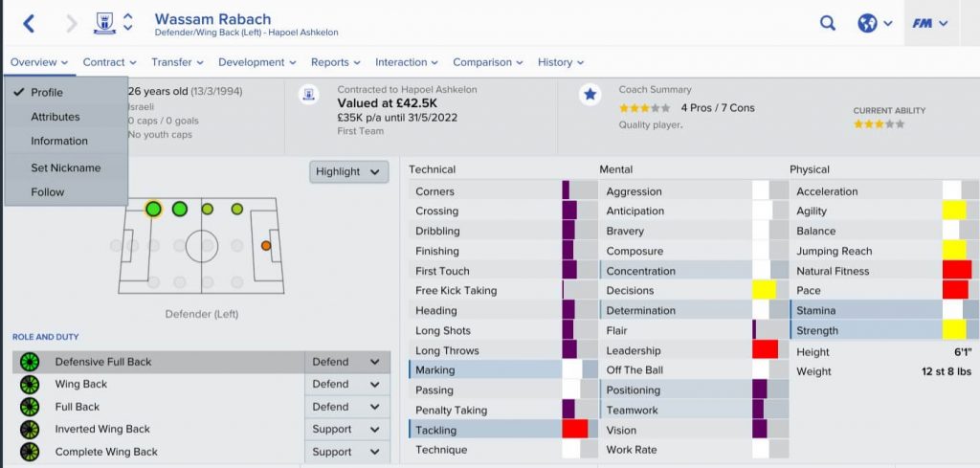Expand the Transfer menu dropdown
The width and height of the screenshot is (980, 468).
pyautogui.click(x=177, y=62)
